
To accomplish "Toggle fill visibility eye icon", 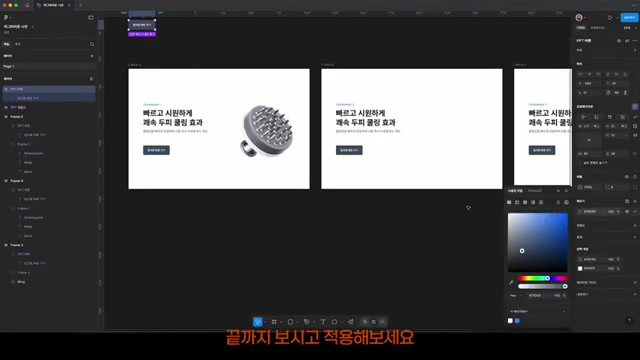I will pos(627,211).
